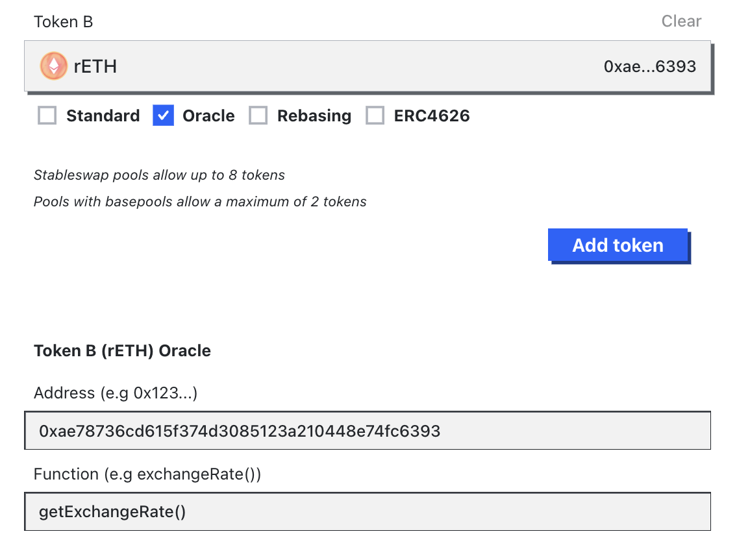Click the Standard token type label
The width and height of the screenshot is (737, 560).
pyautogui.click(x=103, y=116)
